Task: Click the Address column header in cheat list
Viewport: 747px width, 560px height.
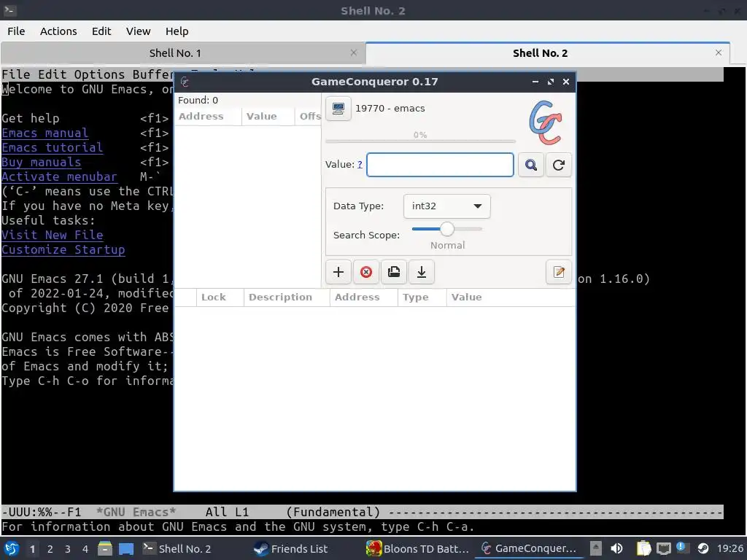Action: 363,297
